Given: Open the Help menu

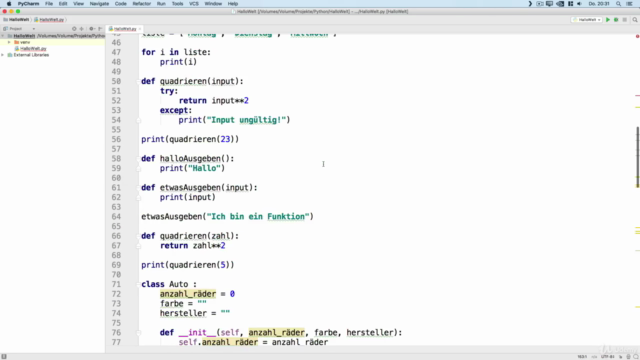Looking at the screenshot, I should tap(233, 4).
